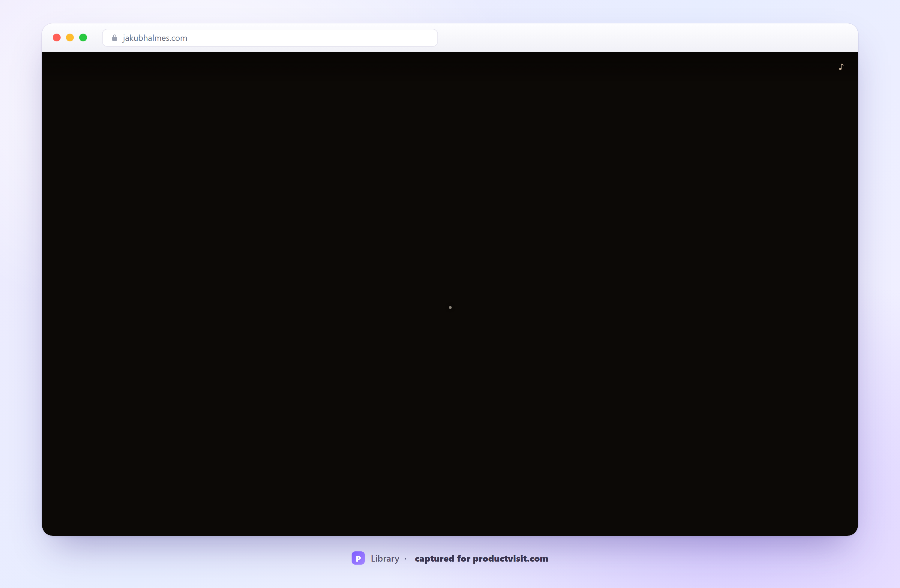Click the padlock icon in address bar
This screenshot has width=900, height=588.
pos(115,38)
